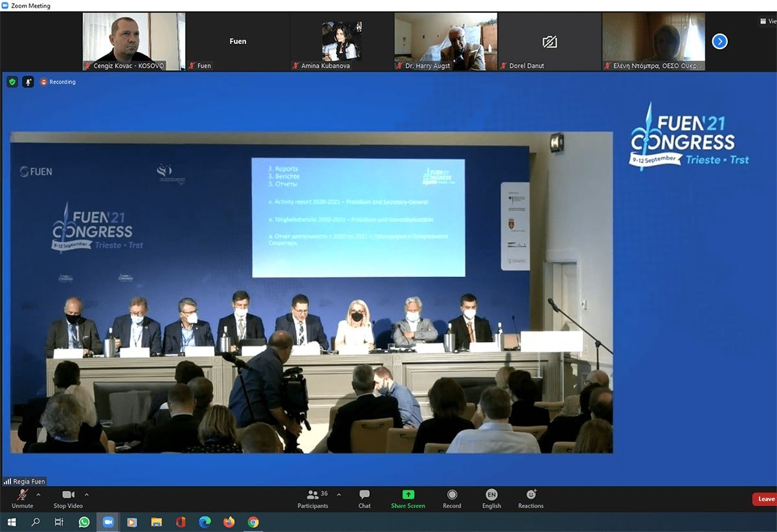Open WhatsApp from the taskbar
The width and height of the screenshot is (777, 532).
[x=84, y=522]
